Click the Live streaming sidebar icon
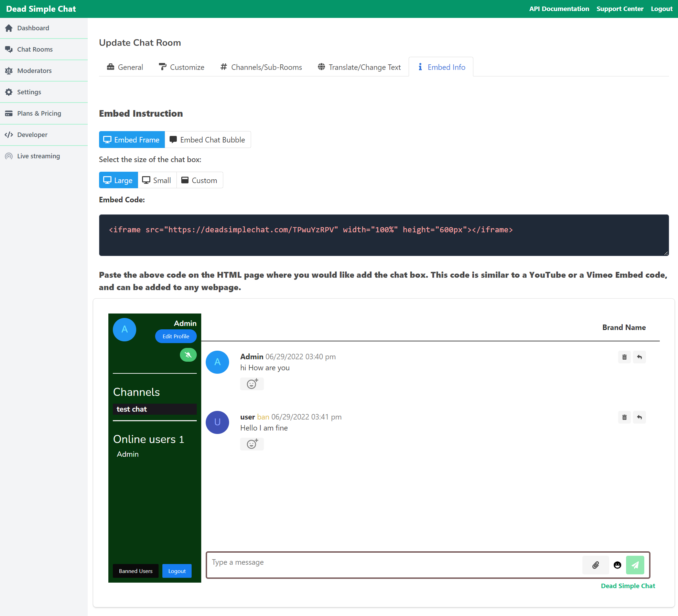Image resolution: width=678 pixels, height=616 pixels. (9, 156)
